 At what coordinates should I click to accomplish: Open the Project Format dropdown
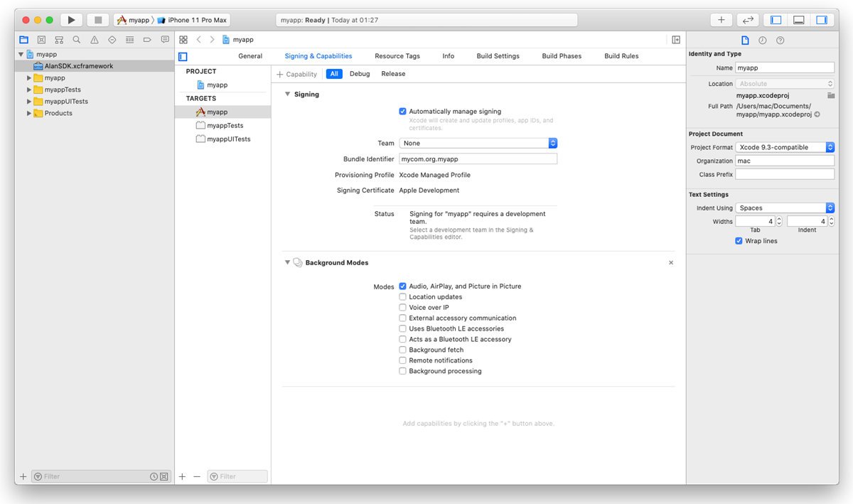[785, 147]
